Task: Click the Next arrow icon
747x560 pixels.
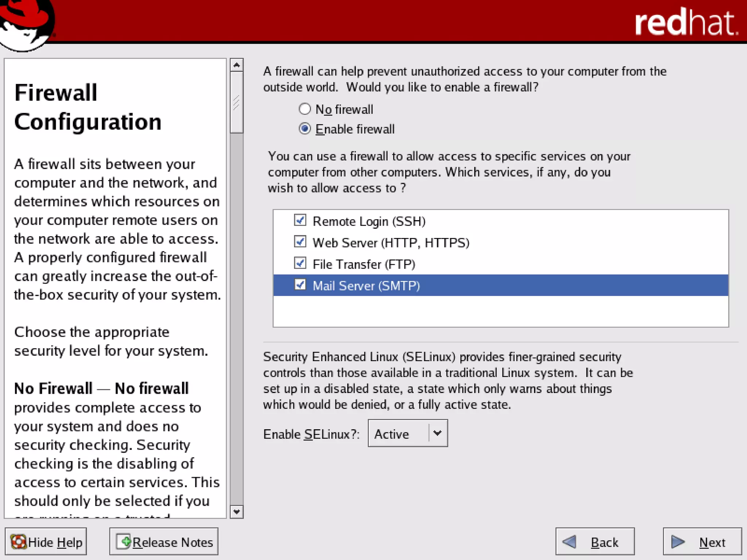Action: [x=678, y=542]
